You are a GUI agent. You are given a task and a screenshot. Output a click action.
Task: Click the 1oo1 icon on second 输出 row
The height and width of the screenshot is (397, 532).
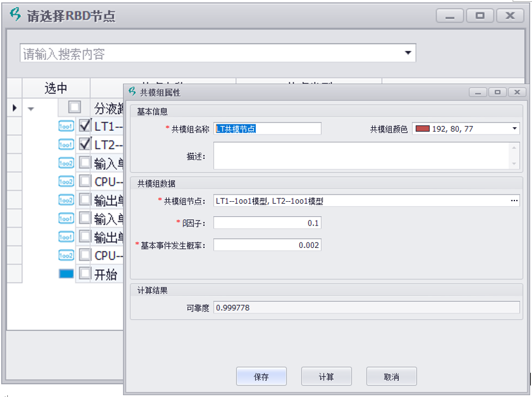66,236
